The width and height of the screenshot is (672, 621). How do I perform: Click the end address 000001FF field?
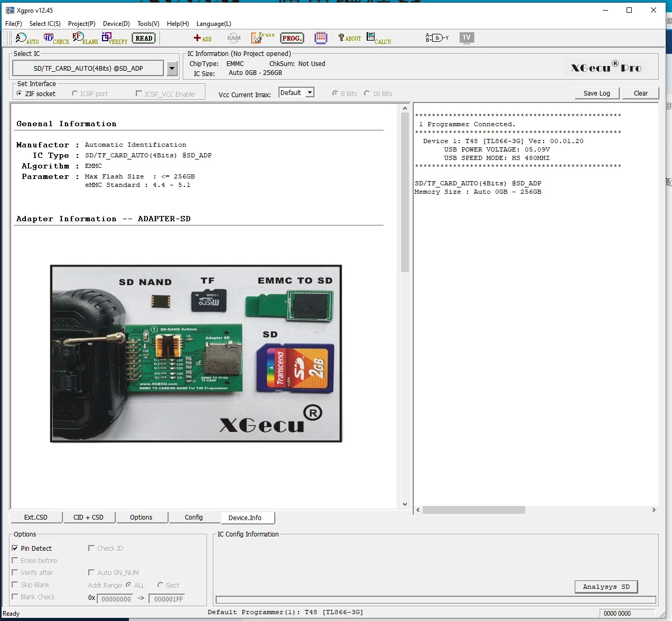167,599
